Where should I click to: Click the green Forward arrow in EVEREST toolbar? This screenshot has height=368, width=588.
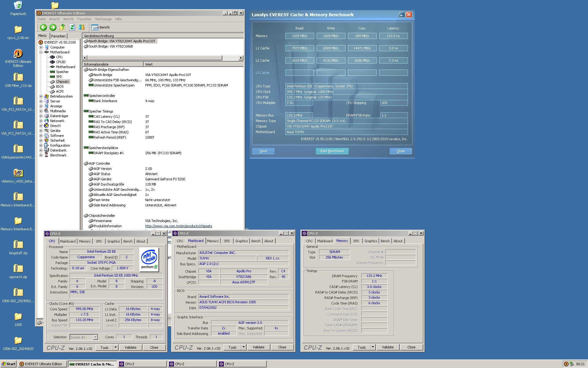(x=53, y=27)
